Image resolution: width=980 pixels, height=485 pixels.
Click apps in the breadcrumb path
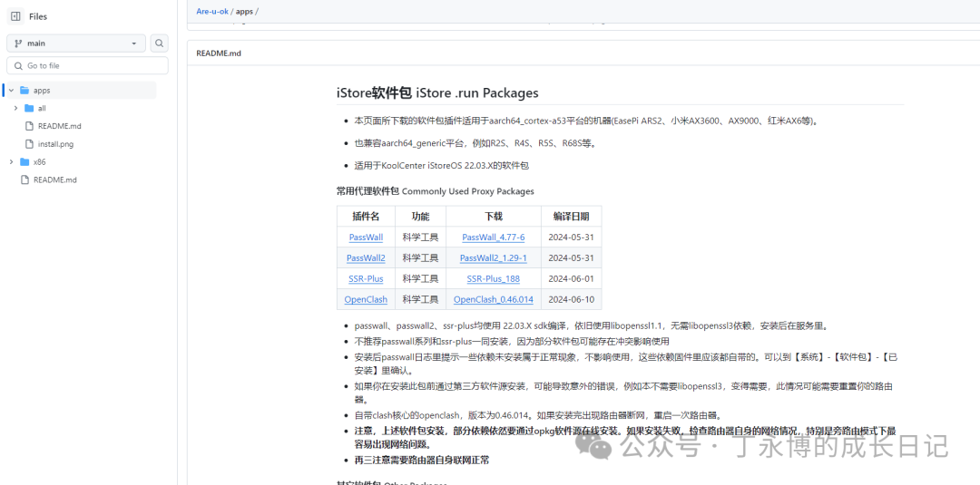click(244, 11)
